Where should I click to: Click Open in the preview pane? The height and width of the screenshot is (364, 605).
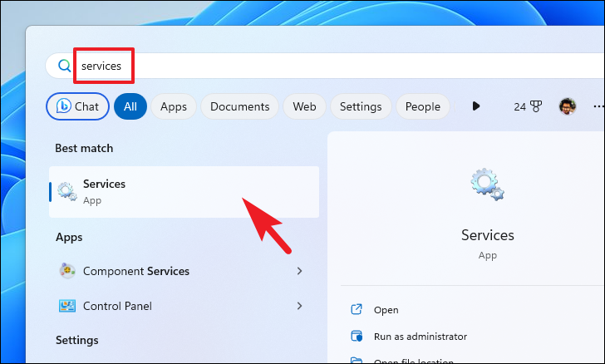(386, 310)
